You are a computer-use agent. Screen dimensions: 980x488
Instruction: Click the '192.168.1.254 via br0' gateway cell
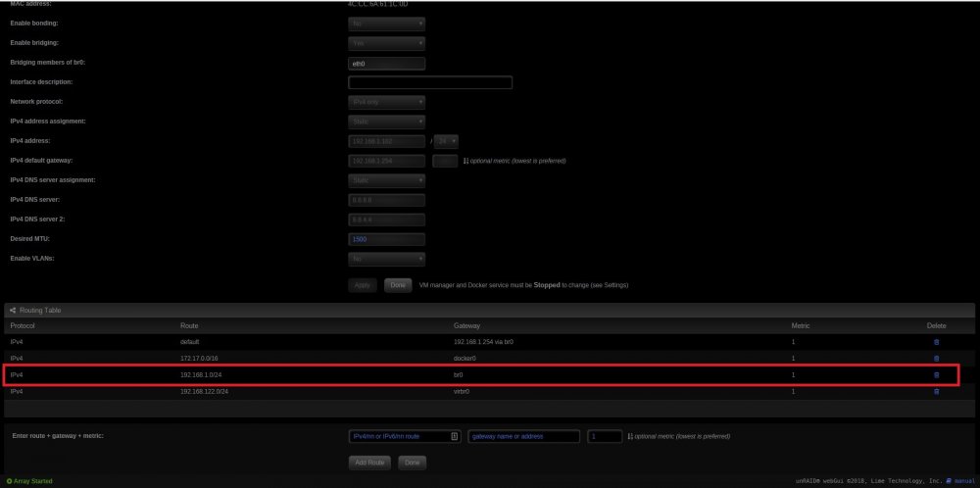(483, 342)
